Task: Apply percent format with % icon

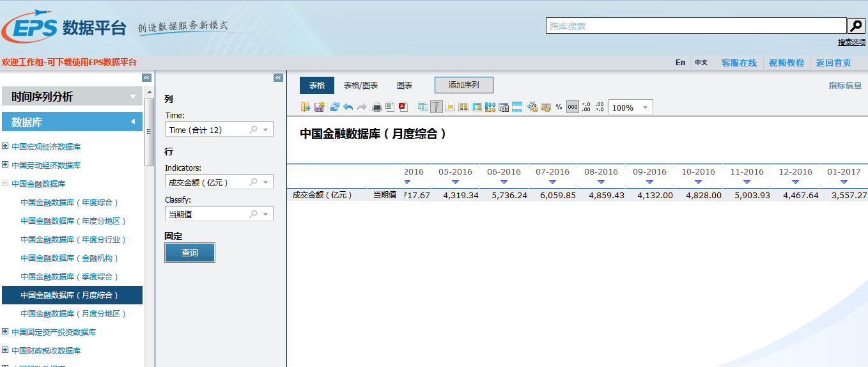Action: click(559, 107)
